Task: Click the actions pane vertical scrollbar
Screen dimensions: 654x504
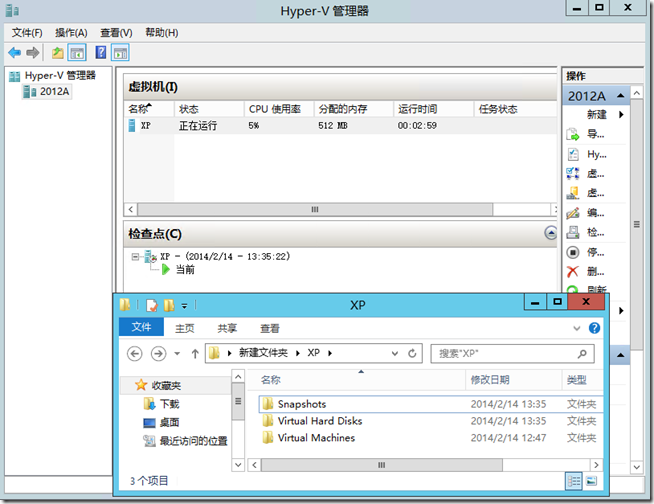Action: coord(636,224)
